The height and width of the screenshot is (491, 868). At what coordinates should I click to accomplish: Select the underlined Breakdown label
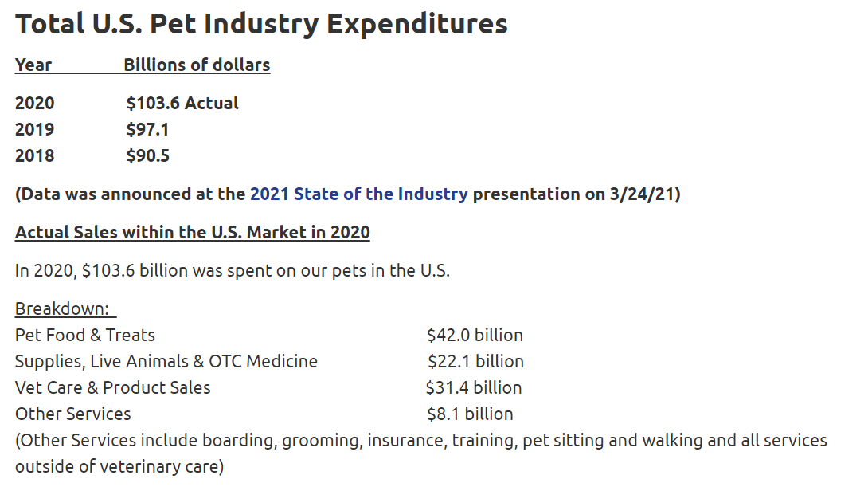click(62, 308)
